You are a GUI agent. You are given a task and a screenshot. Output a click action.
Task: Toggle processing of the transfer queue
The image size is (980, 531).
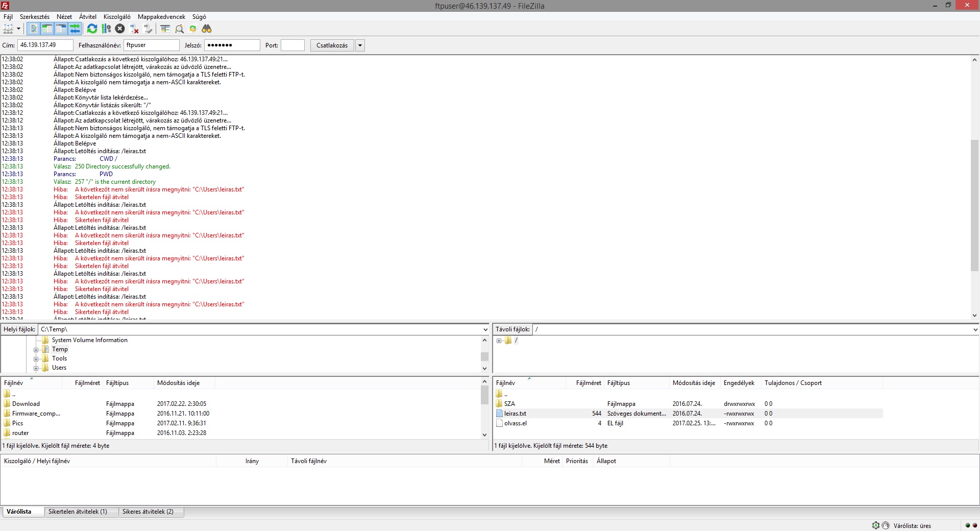point(106,29)
